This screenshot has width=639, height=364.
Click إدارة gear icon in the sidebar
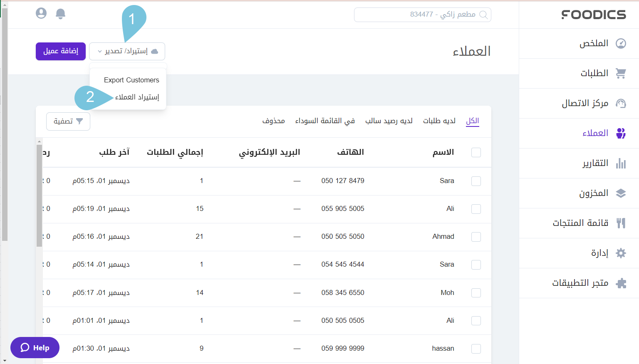pyautogui.click(x=622, y=253)
